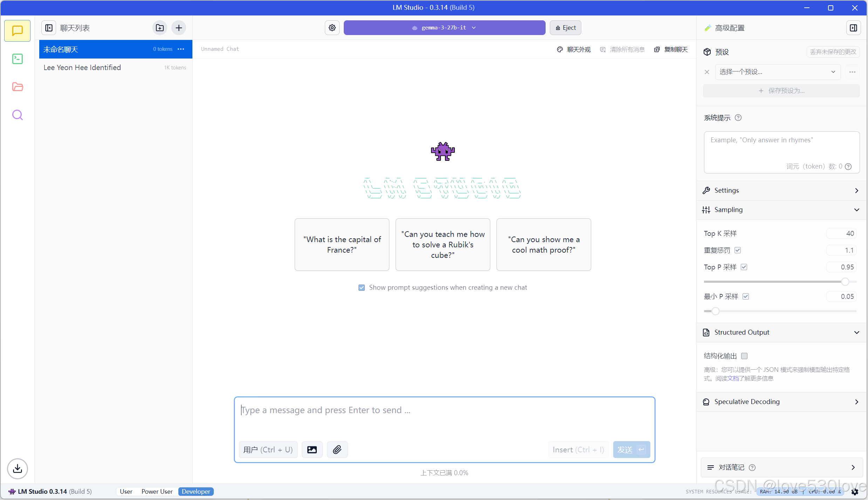Viewport: 868px width, 500px height.
Task: Switch to Power User mode
Action: pos(157,492)
